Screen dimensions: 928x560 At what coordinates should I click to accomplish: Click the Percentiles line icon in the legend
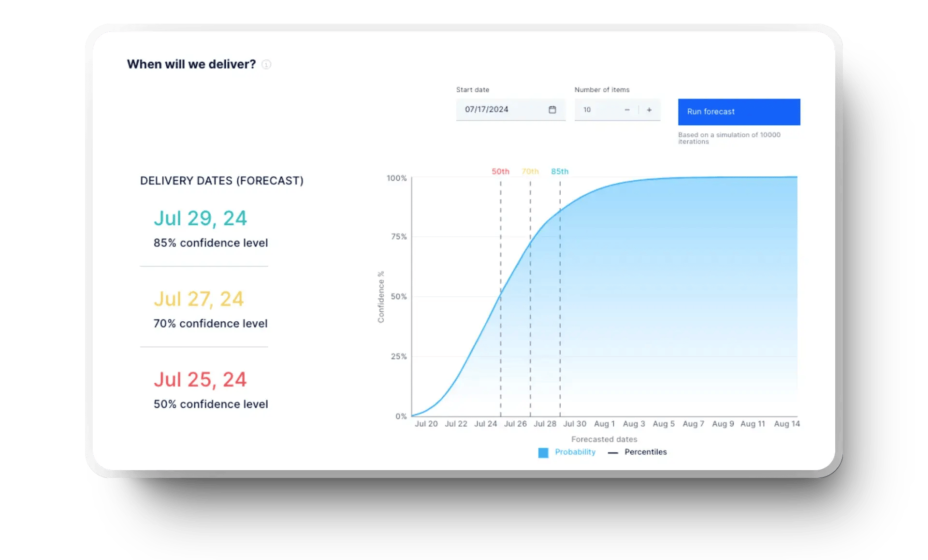coord(612,452)
